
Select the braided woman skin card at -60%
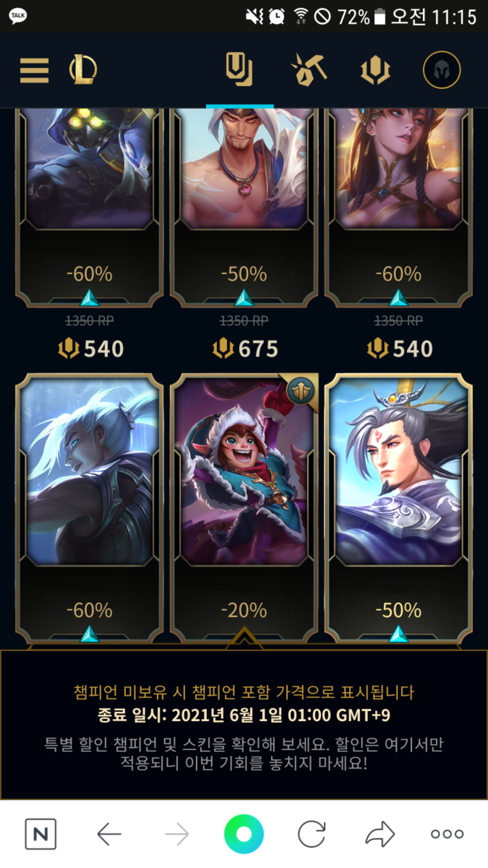click(x=398, y=207)
